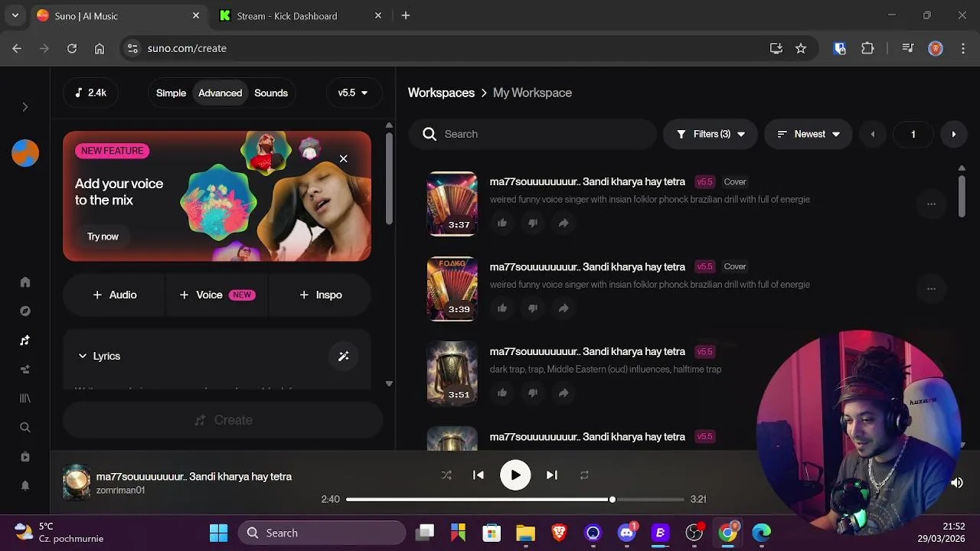Open the Home page in Suno sidebar
The width and height of the screenshot is (980, 551).
click(x=25, y=282)
